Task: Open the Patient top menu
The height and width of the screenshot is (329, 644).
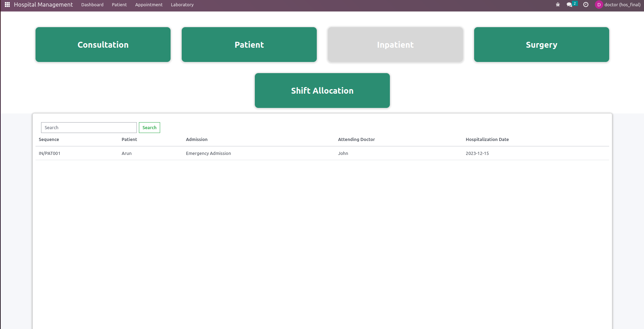Action: click(119, 5)
